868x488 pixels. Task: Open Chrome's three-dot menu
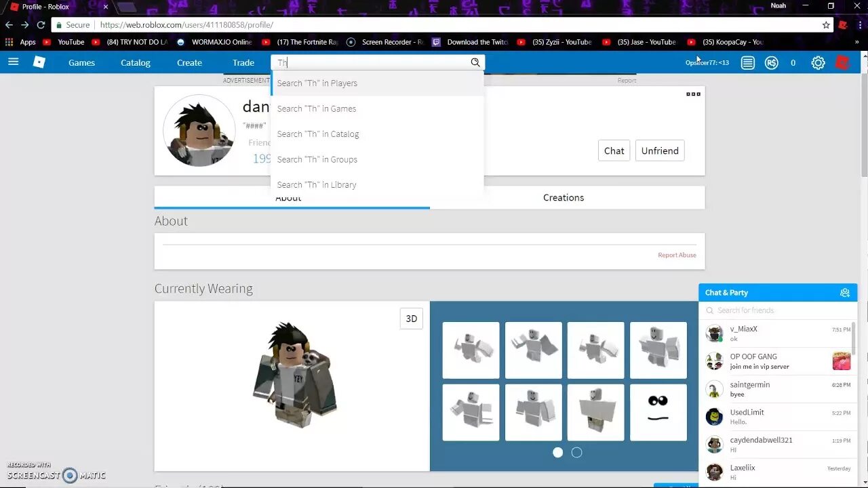[859, 25]
